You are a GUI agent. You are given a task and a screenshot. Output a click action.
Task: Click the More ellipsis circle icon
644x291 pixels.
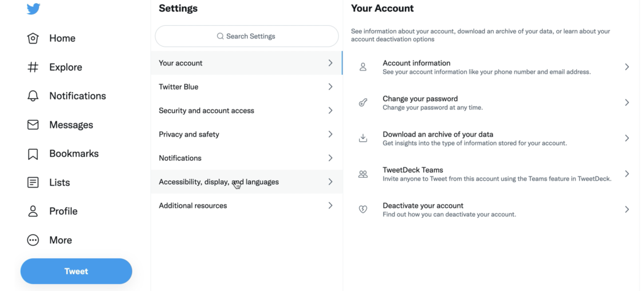33,240
